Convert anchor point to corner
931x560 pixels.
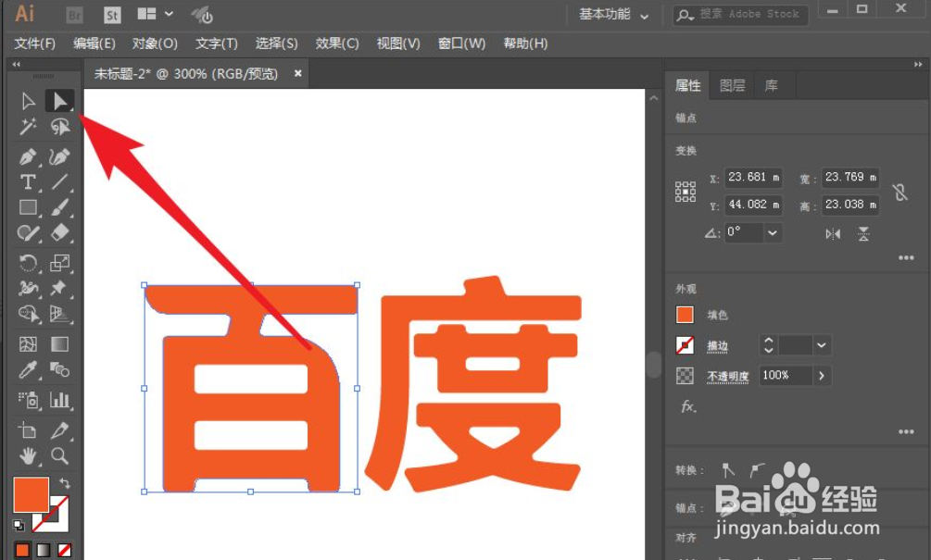728,470
